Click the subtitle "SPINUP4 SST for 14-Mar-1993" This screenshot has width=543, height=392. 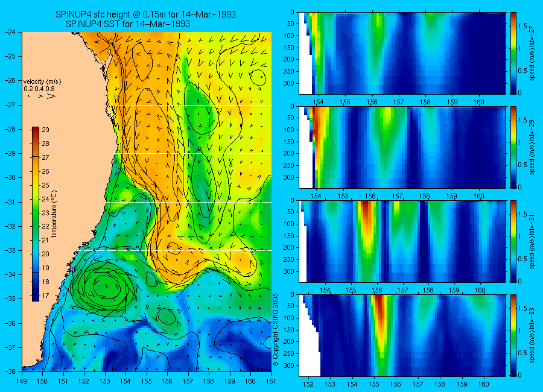tap(128, 24)
